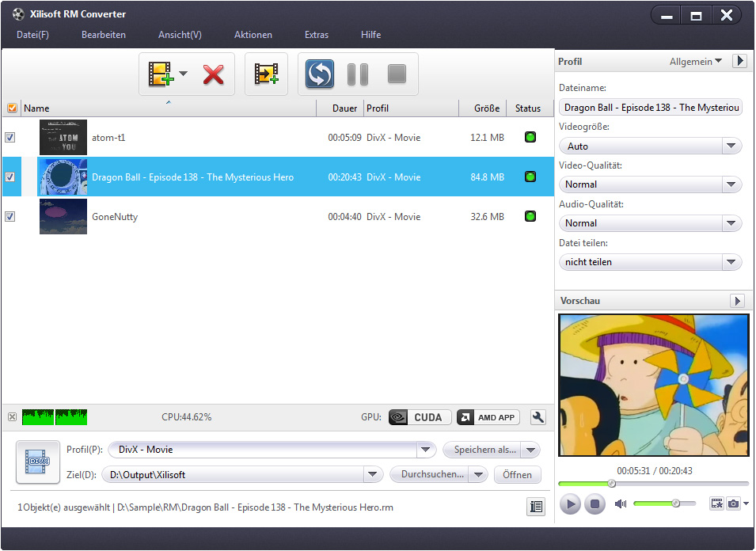Click green status indicator for Dragon Ball
The width and height of the screenshot is (756, 551).
click(530, 177)
